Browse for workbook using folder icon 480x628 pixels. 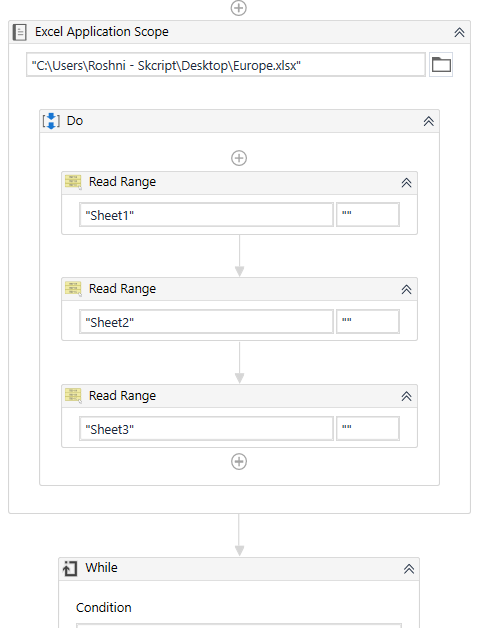click(441, 64)
